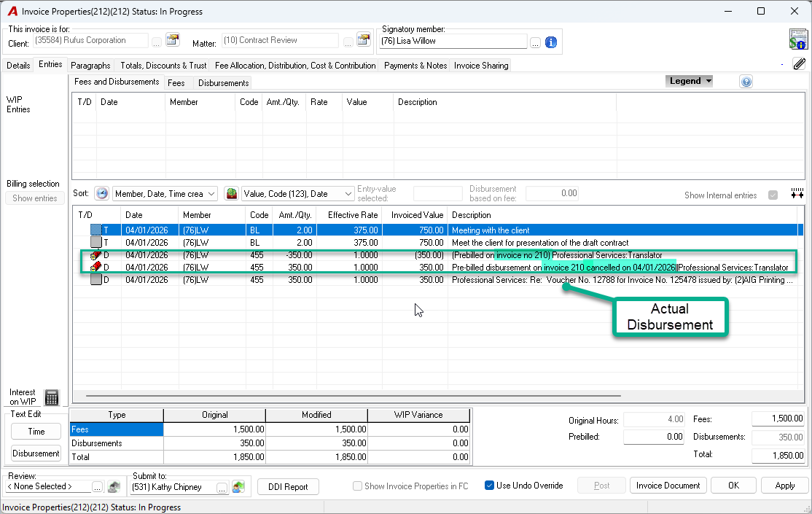The width and height of the screenshot is (812, 514).
Task: Open the Review lookup ellipsis button
Action: pos(98,487)
